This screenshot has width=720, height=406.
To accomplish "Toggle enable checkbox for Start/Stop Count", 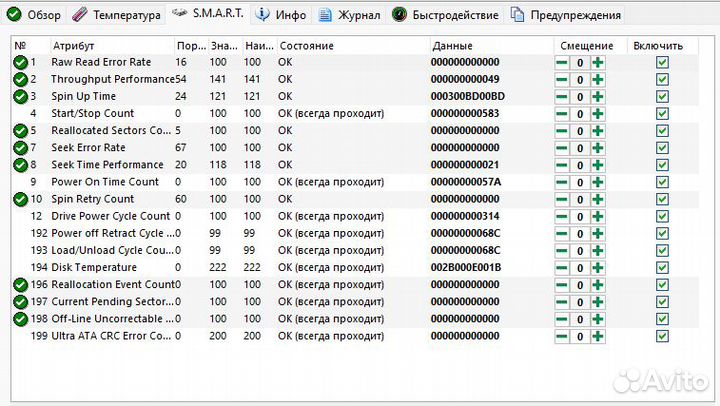I will pyautogui.click(x=662, y=113).
